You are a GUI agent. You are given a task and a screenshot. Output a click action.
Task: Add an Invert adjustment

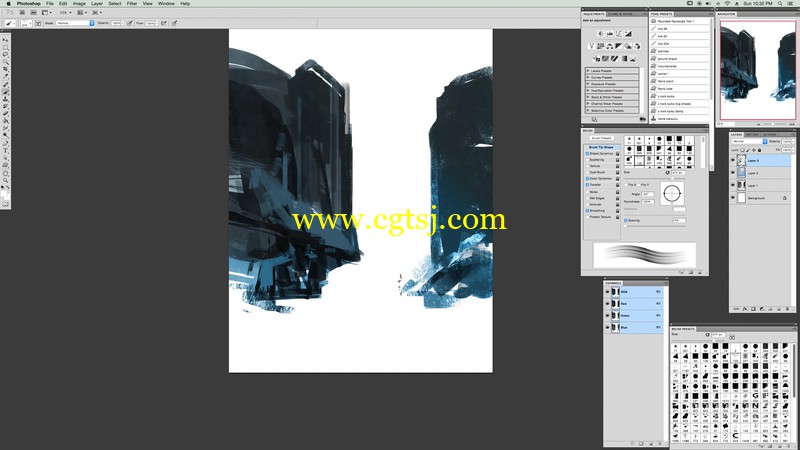pyautogui.click(x=596, y=59)
